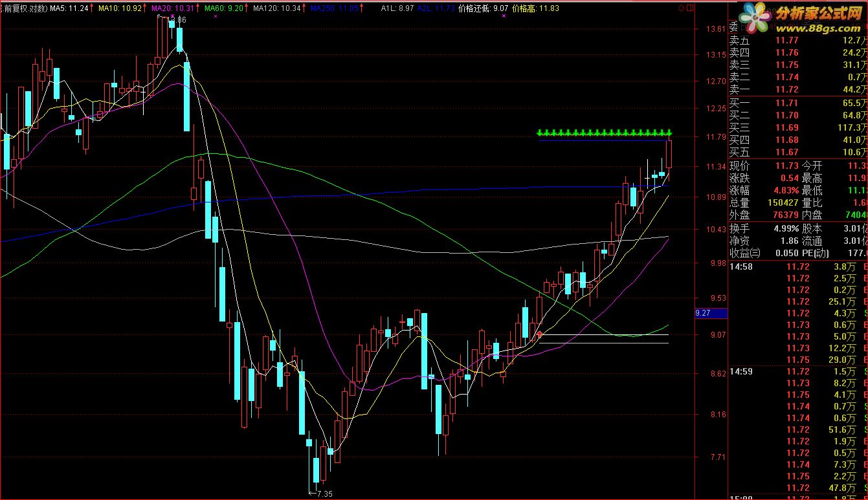Viewport: 868px width, 500px height.
Task: Click the 涨幅 4.83% percentage
Action: point(786,190)
